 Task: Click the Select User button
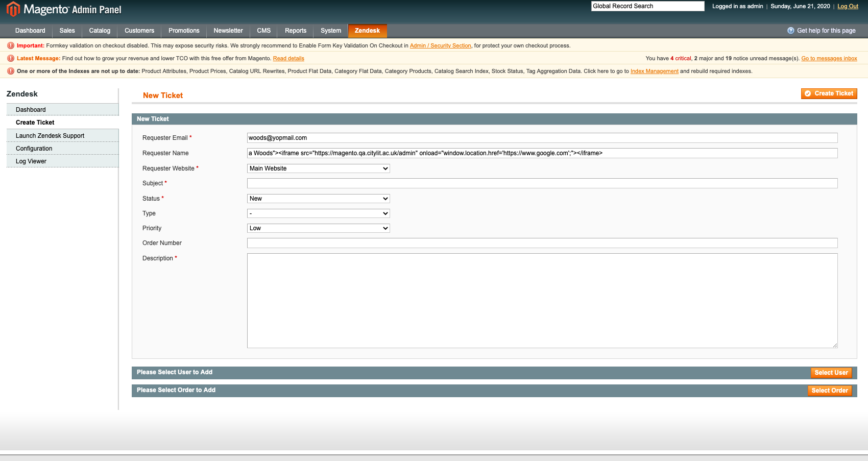831,373
